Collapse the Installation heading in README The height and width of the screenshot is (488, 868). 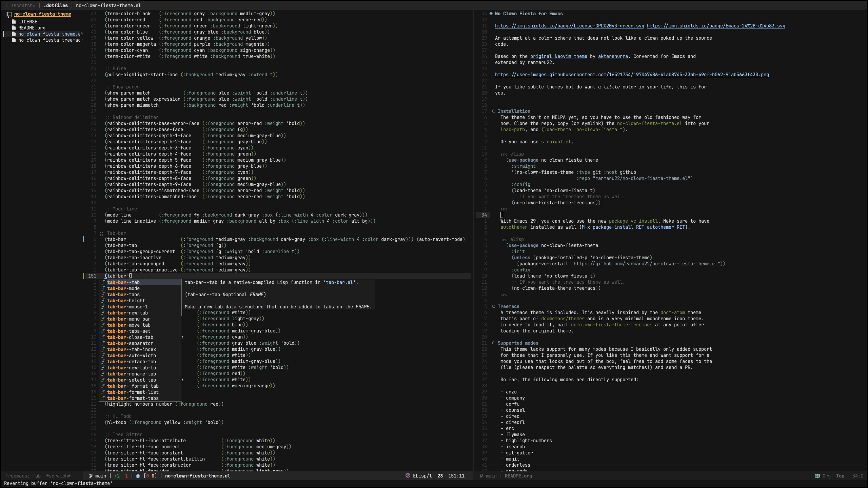click(493, 111)
